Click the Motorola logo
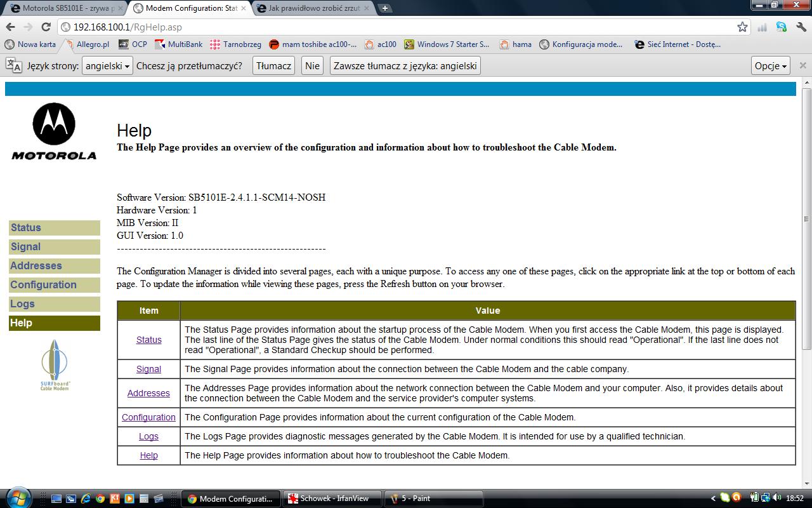Screen dimensions: 812x508 click(54, 131)
